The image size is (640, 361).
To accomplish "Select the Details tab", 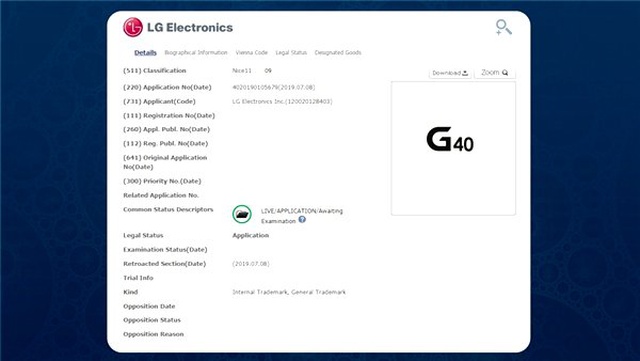I will [x=145, y=53].
